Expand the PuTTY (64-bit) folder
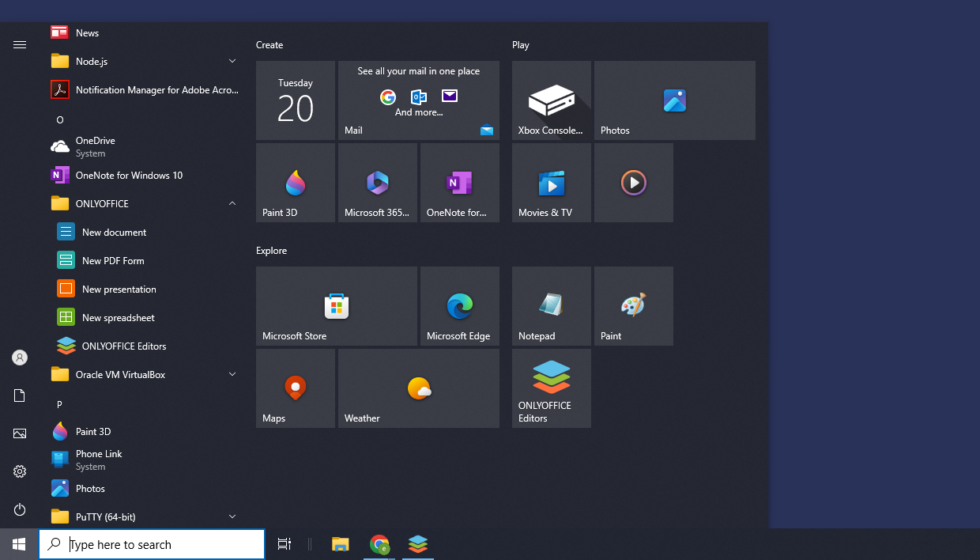This screenshot has height=560, width=980. [x=144, y=516]
